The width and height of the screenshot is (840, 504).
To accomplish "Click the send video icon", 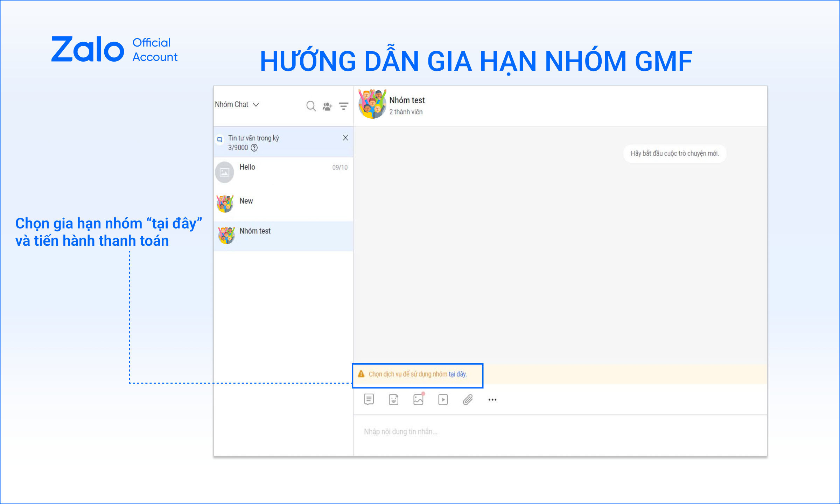I will [443, 399].
